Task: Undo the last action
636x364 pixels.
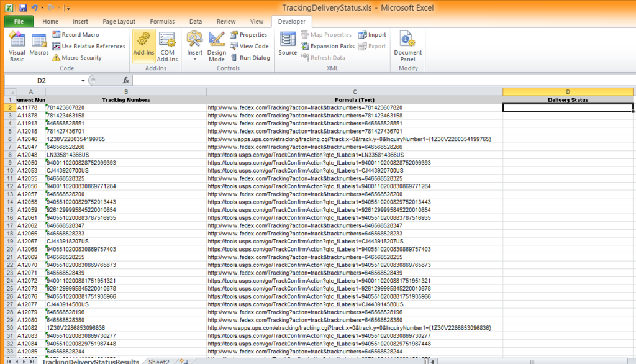Action: pyautogui.click(x=35, y=7)
